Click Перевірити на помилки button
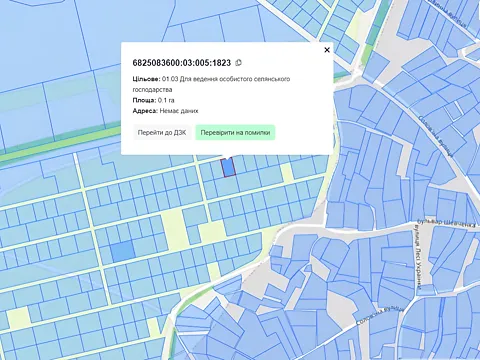Screen dimensions: 480x360 tap(235, 133)
